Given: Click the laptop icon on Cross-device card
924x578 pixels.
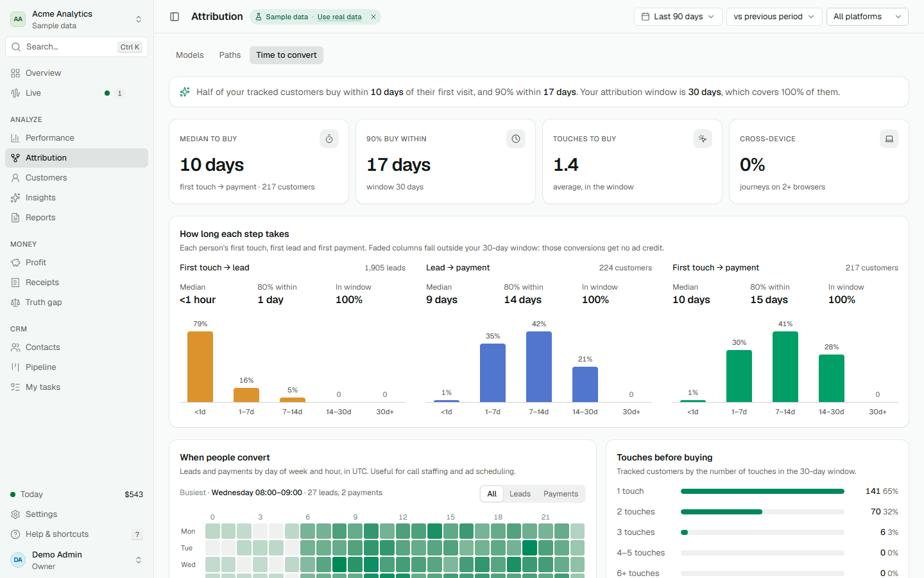Looking at the screenshot, I should (889, 139).
